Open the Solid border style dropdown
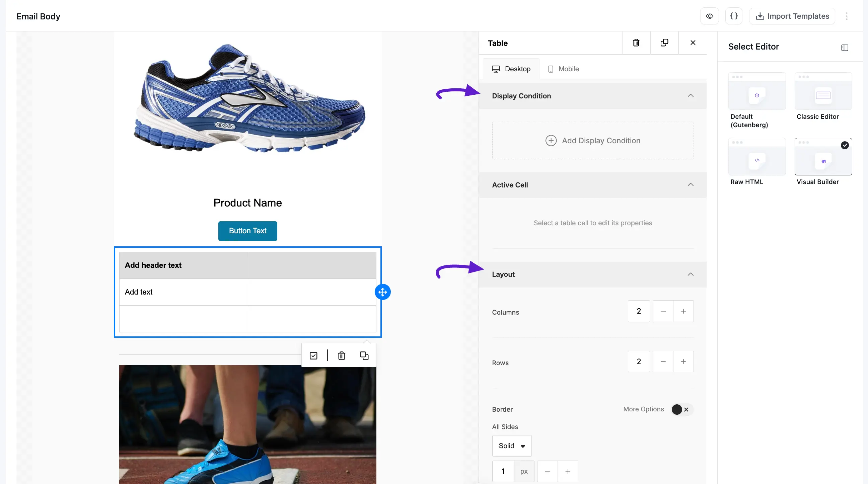The image size is (868, 484). pos(512,446)
